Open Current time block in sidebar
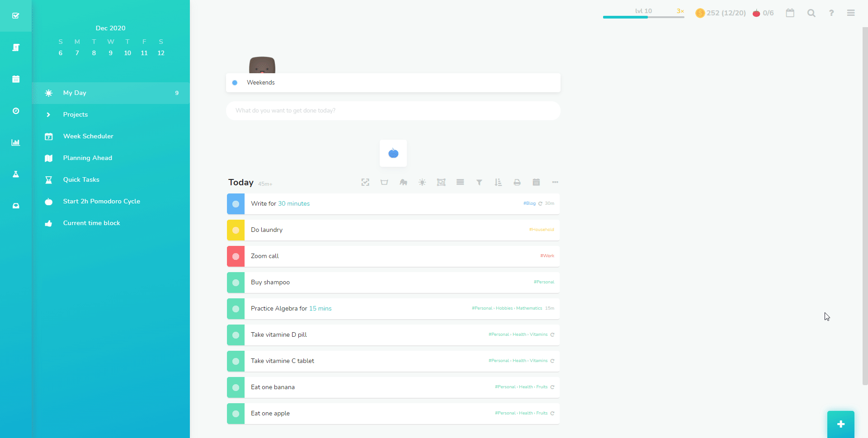The height and width of the screenshot is (438, 868). tap(111, 223)
